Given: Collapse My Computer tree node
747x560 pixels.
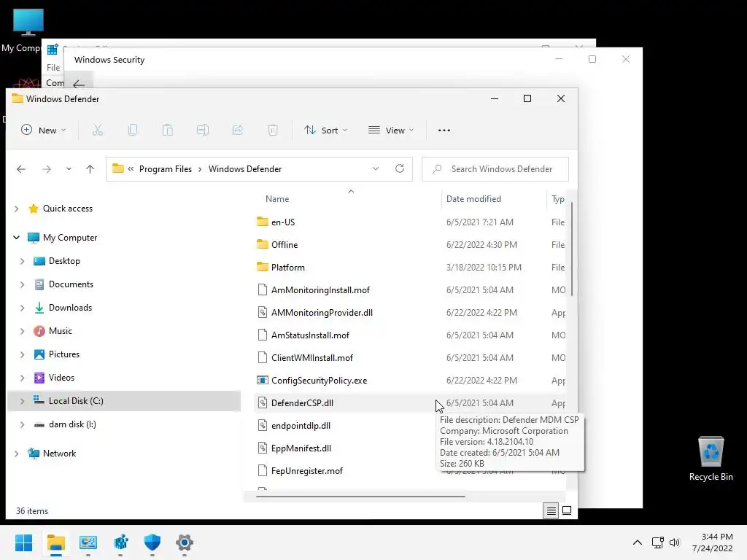Looking at the screenshot, I should 17,237.
